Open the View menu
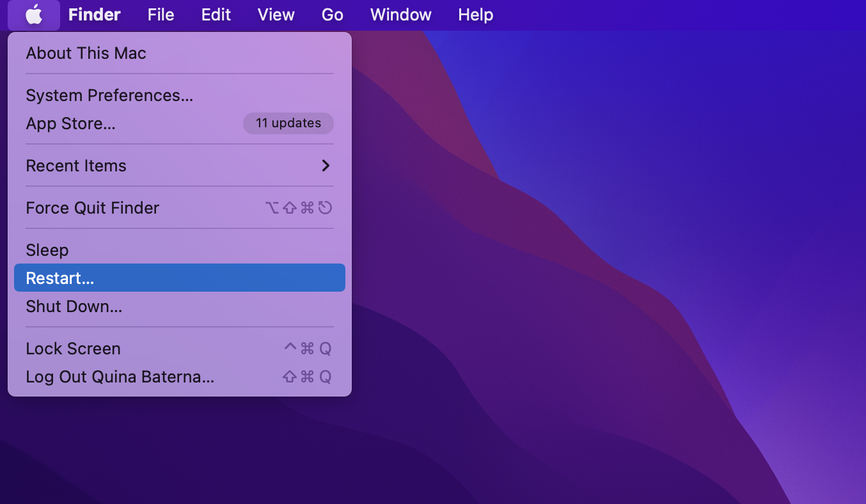The height and width of the screenshot is (504, 866). click(276, 15)
